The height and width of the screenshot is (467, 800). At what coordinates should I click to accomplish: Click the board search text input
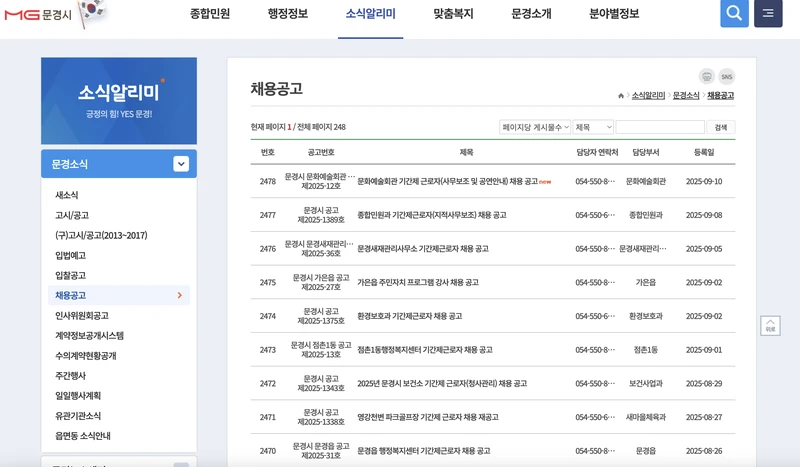660,127
